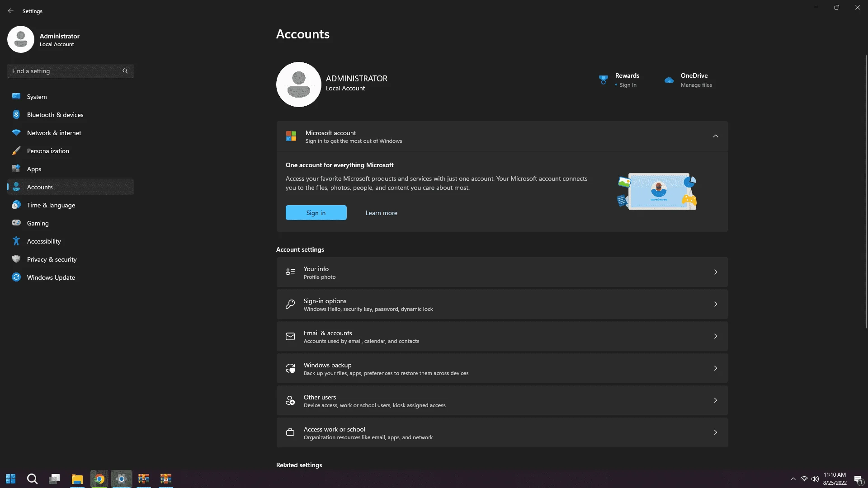Focus the Find a setting search box
Viewport: 868px width, 488px height.
[x=70, y=71]
